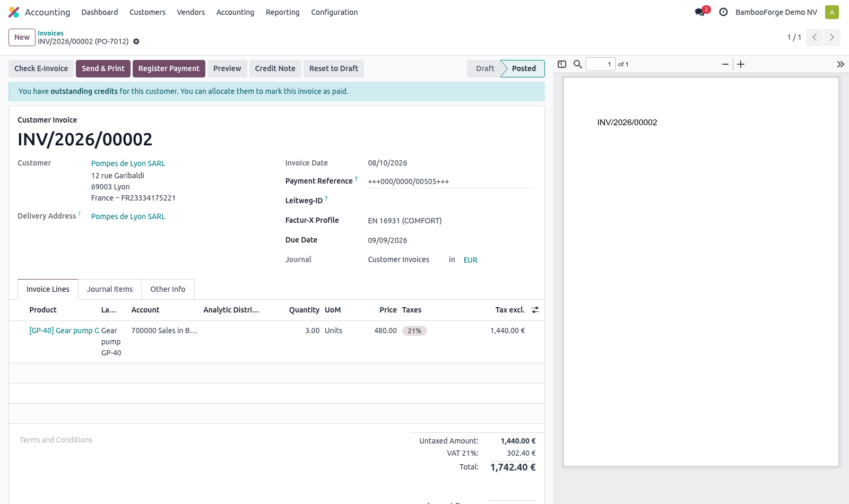849x504 pixels.
Task: Show help for Payment Reference field
Action: (356, 179)
